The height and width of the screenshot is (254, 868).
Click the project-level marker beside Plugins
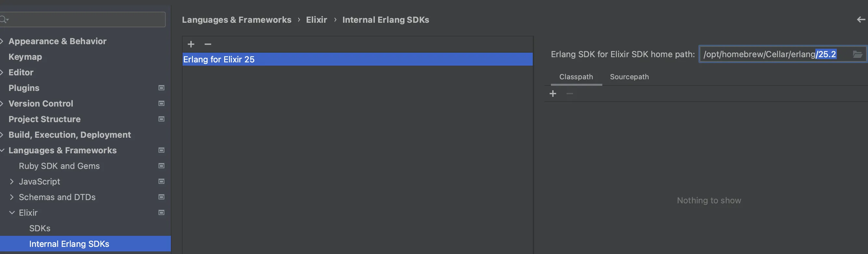[161, 88]
